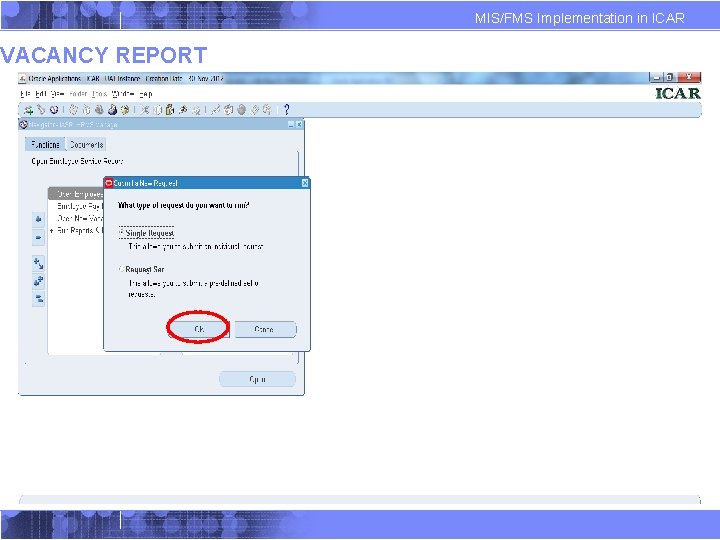Click Cancel in Submit a New Request dialog
Screen dimensions: 720x540
tap(265, 329)
